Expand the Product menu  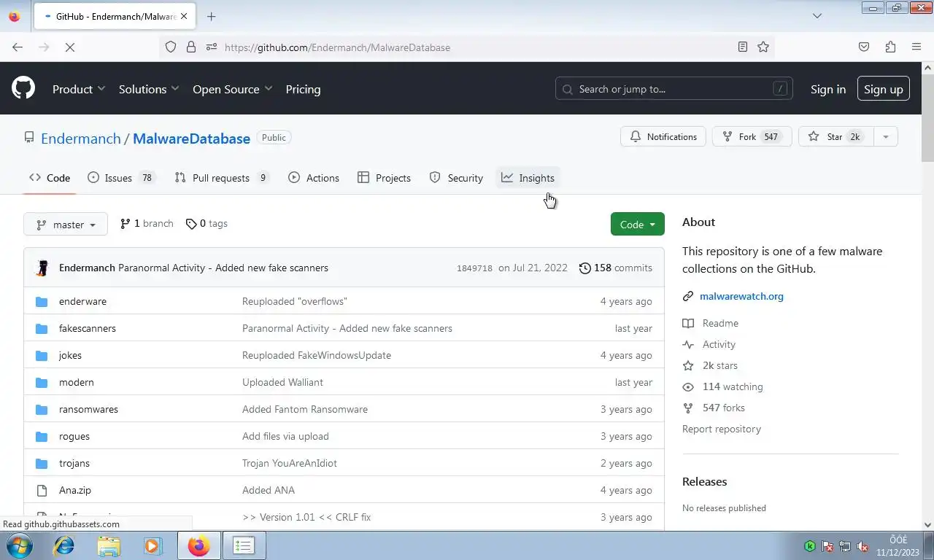pos(79,89)
